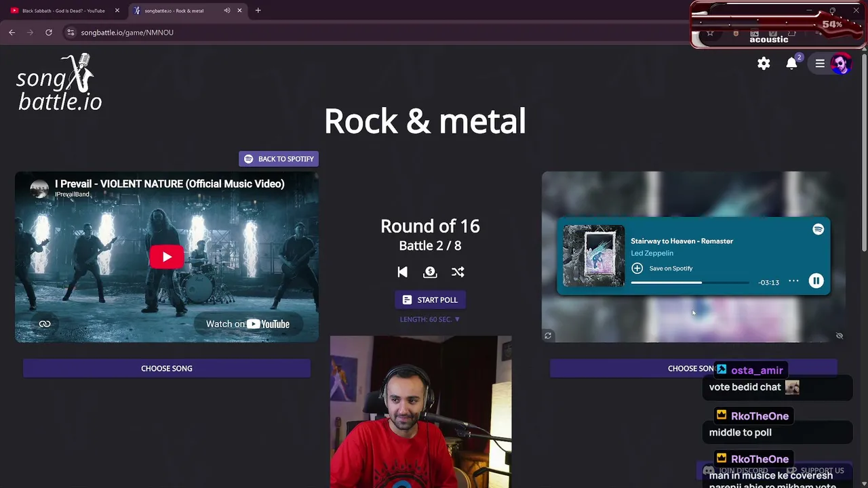Open the Led Zeppelin artist link
The width and height of the screenshot is (868, 488).
[x=652, y=253]
